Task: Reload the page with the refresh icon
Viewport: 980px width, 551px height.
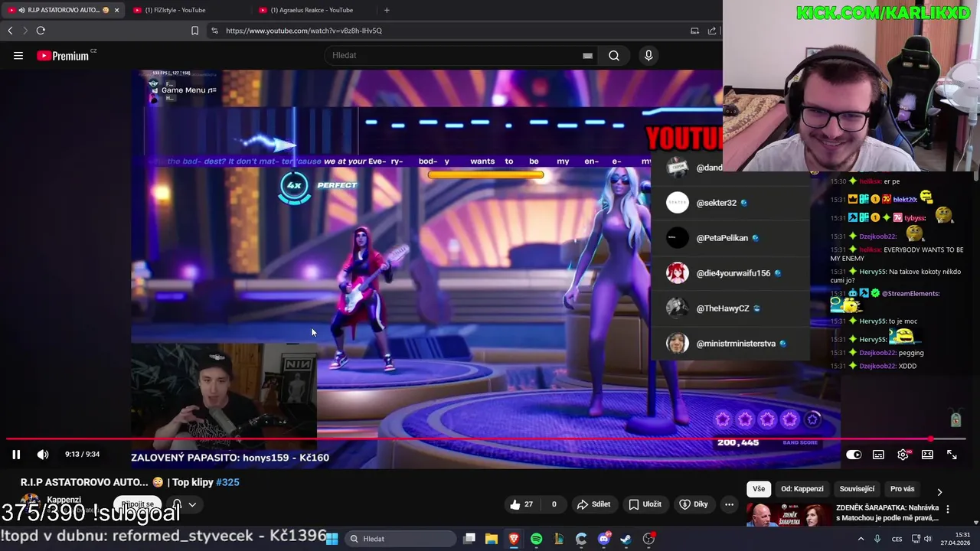Action: [41, 31]
